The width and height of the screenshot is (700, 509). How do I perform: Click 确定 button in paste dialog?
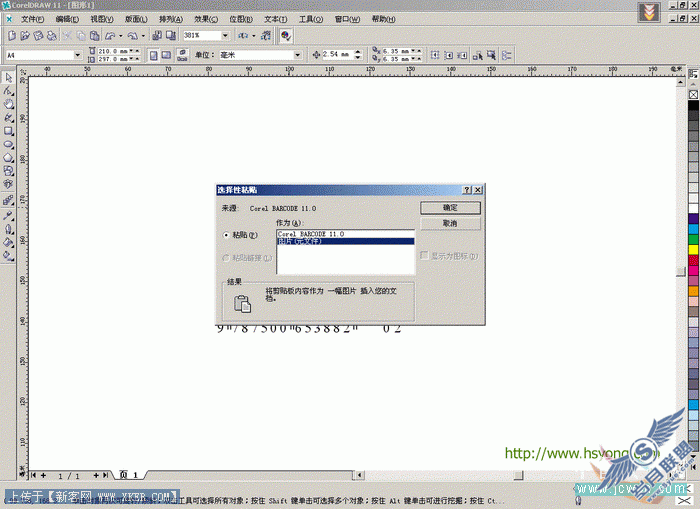point(450,208)
